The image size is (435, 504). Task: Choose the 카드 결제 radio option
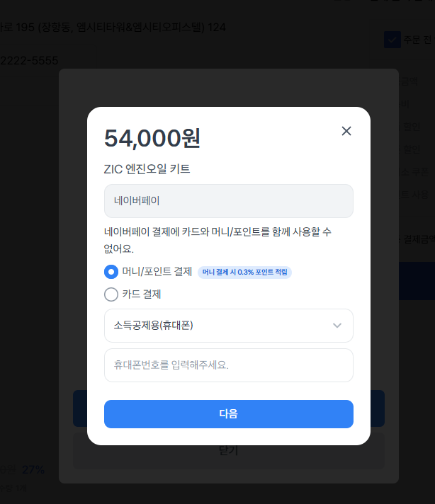111,294
